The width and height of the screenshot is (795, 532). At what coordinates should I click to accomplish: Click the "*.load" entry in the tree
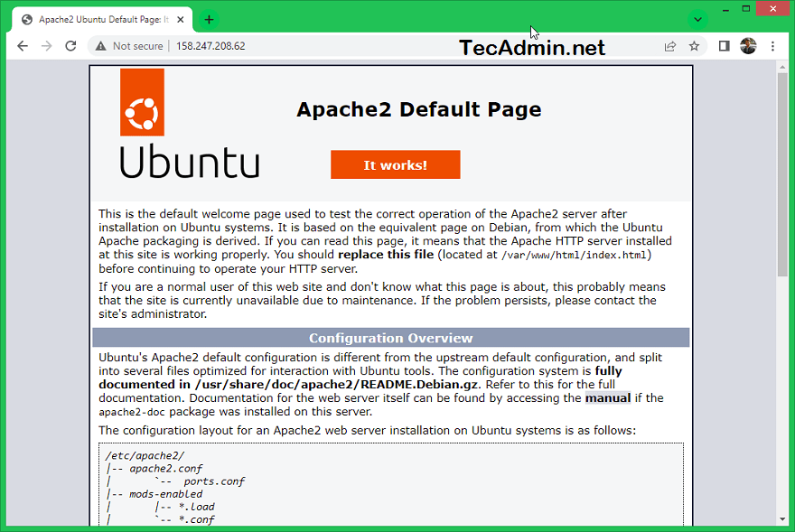tap(197, 507)
